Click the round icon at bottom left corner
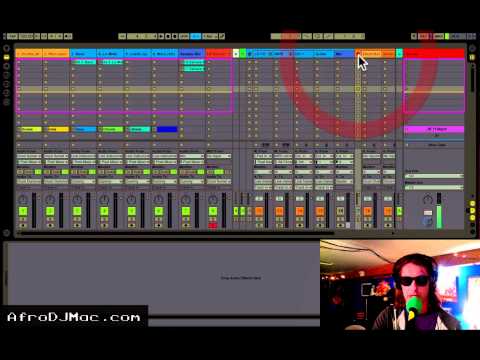 (6, 232)
